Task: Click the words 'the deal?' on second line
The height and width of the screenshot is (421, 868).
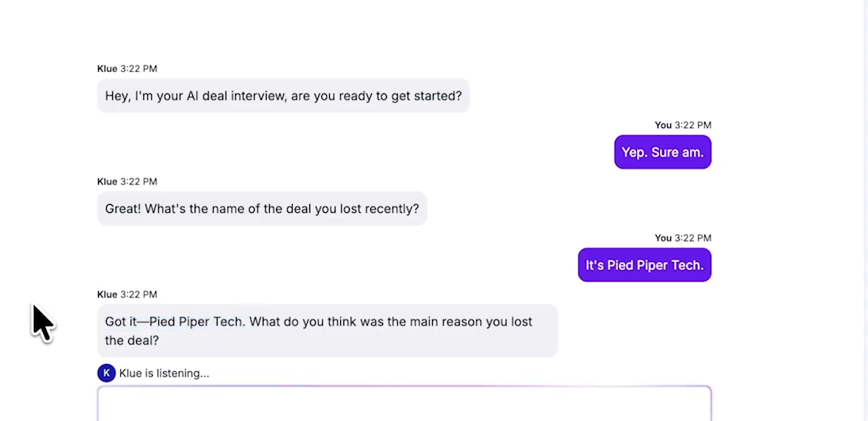Action: point(132,340)
